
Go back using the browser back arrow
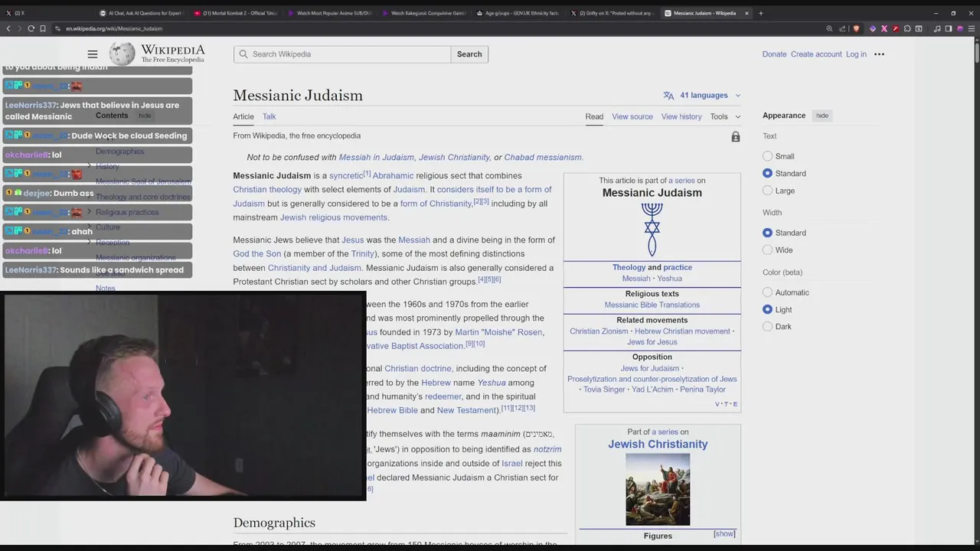pyautogui.click(x=8, y=28)
